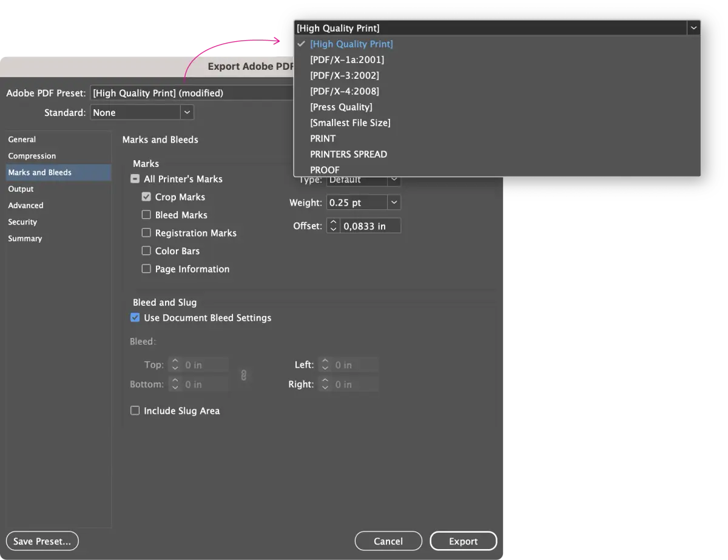Open the General settings pane
Screen dimensions: 728x560
click(x=58, y=140)
